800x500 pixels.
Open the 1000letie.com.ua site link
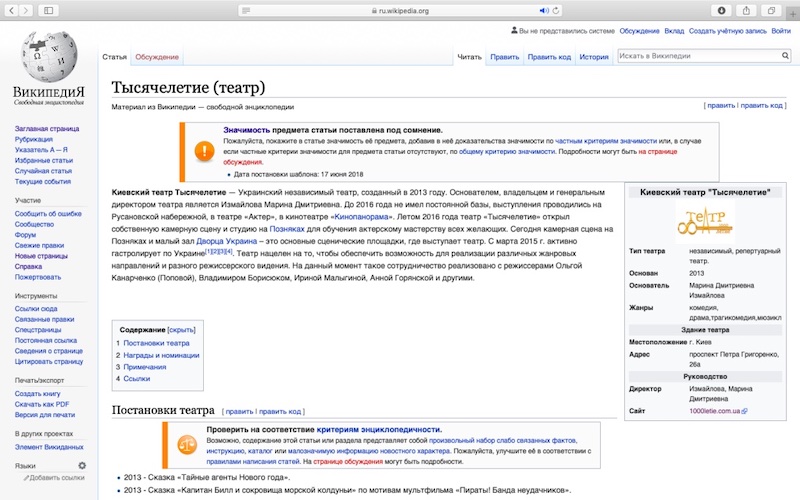[x=715, y=411]
